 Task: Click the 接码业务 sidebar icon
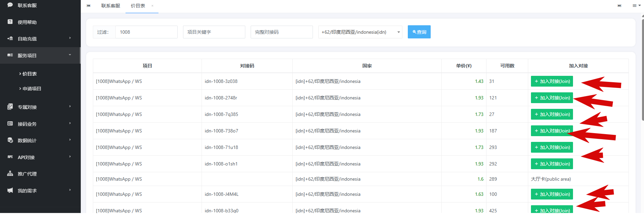pyautogui.click(x=10, y=123)
